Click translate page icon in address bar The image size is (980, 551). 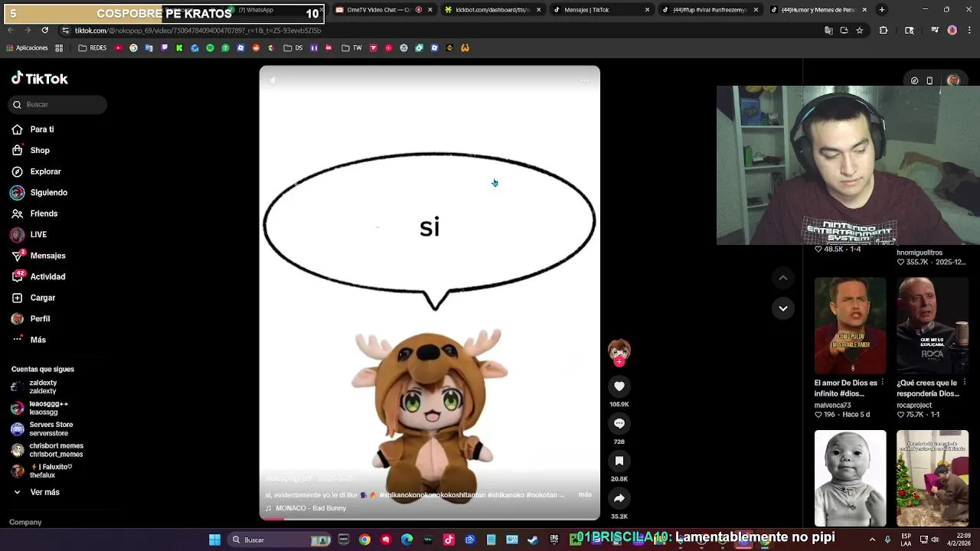828,31
